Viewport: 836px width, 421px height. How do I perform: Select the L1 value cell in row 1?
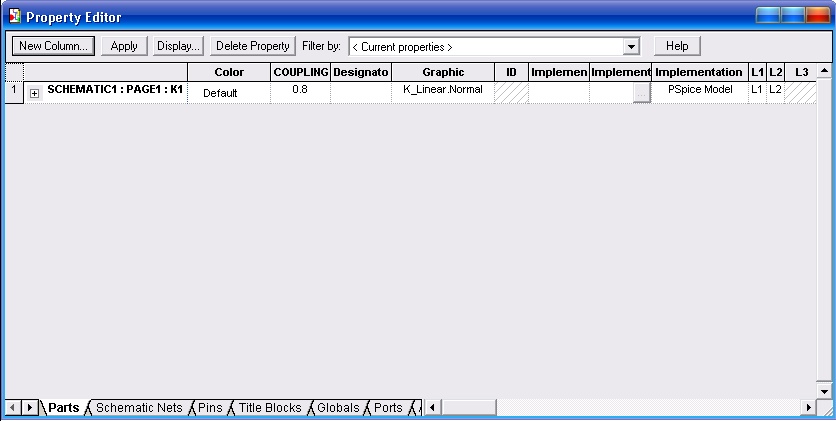pos(757,92)
